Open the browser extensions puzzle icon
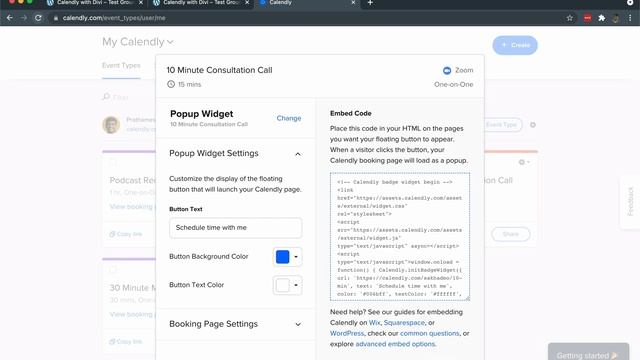The height and width of the screenshot is (360, 640). pyautogui.click(x=602, y=18)
